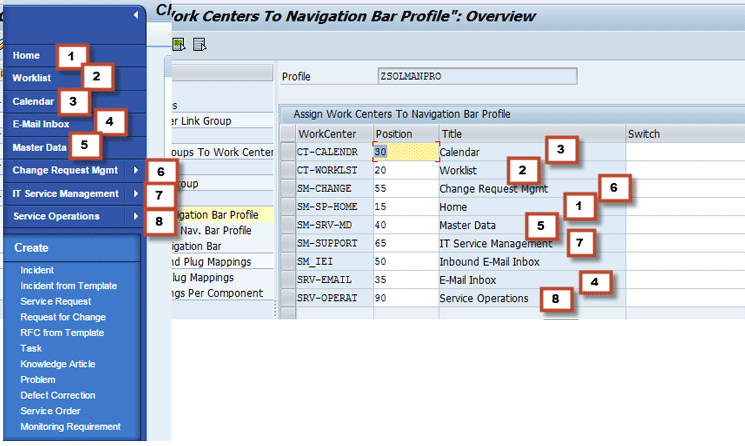Expand the Change Request Mgmt submenu arrow

[135, 170]
